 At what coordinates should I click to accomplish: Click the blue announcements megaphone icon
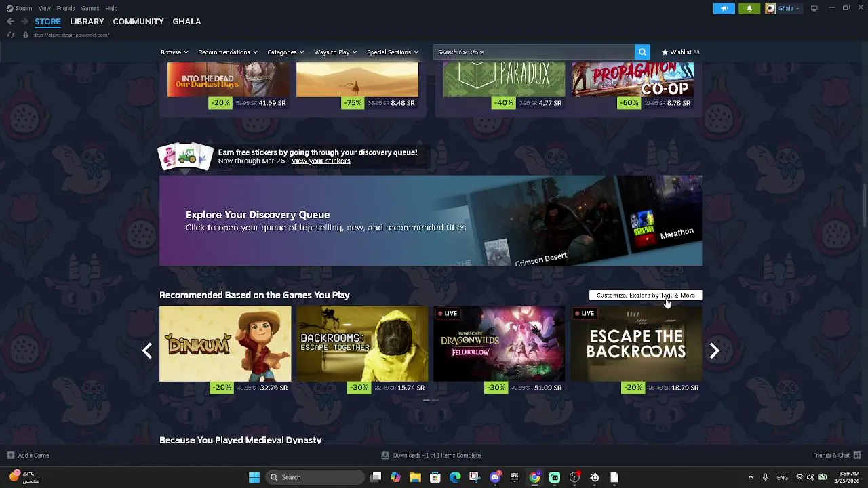pos(724,8)
